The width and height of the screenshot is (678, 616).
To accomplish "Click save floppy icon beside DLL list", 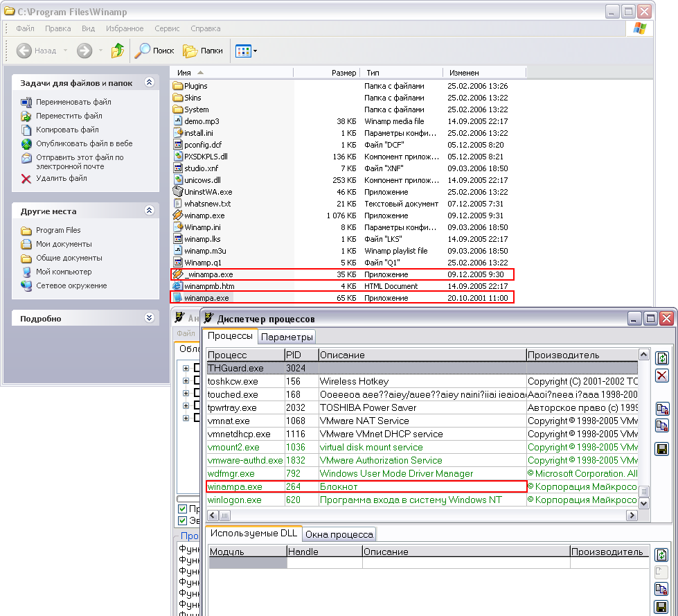I will coord(661,606).
